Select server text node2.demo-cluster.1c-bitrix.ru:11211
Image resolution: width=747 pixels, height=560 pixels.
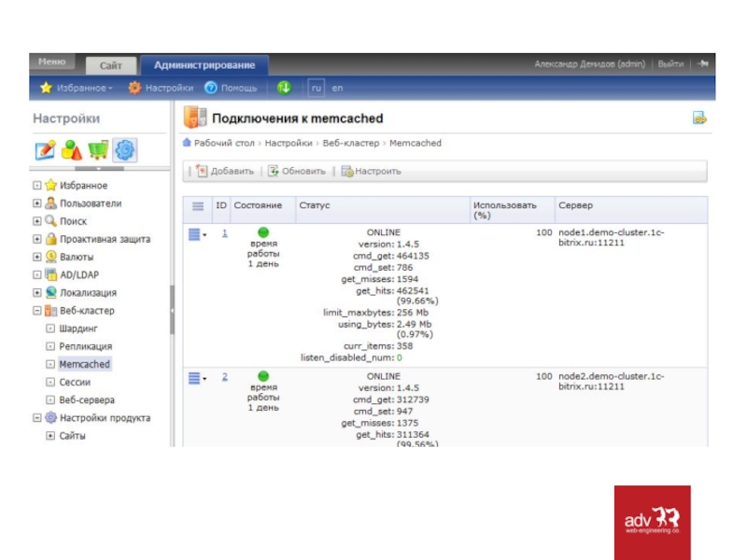612,381
